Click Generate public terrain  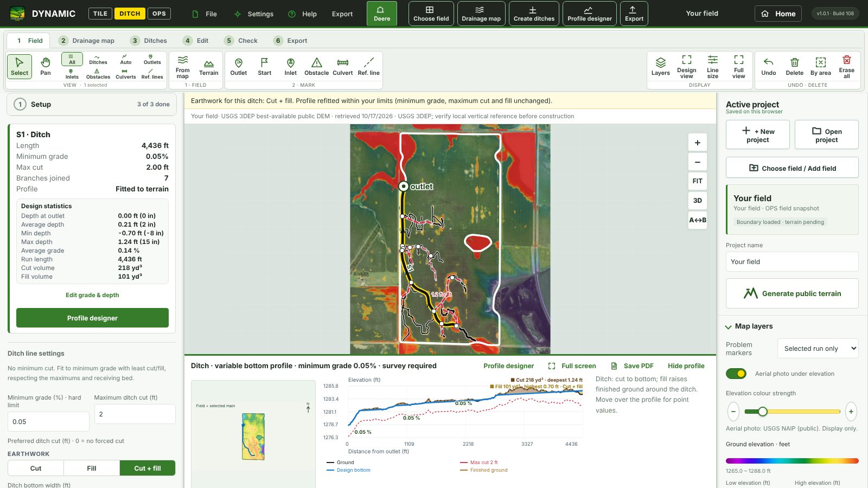click(792, 293)
